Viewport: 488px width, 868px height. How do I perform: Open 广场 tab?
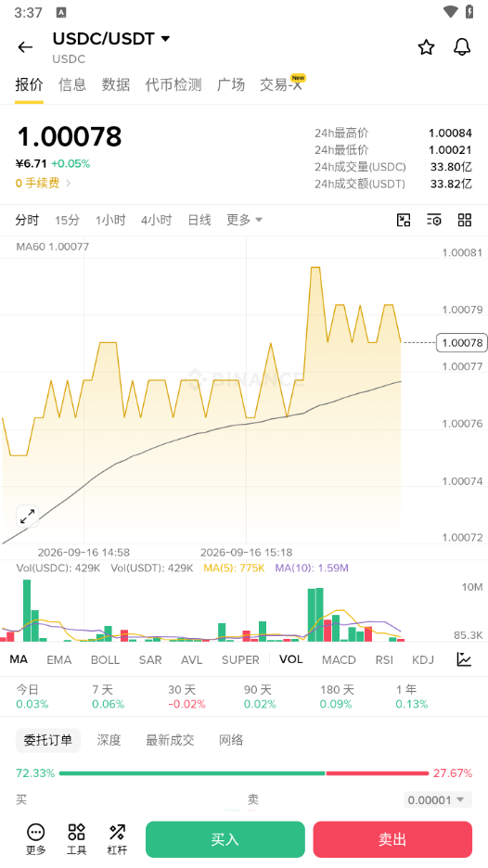[231, 84]
